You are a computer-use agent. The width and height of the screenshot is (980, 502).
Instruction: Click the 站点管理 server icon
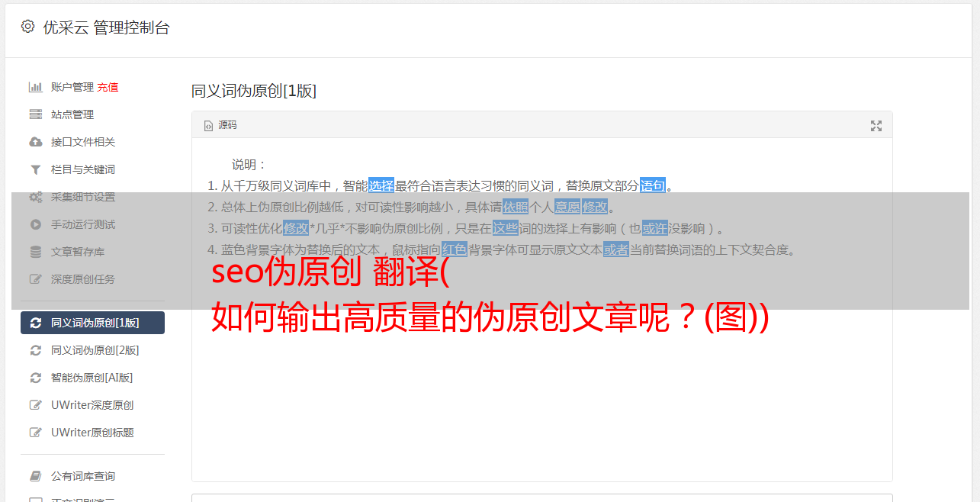(x=35, y=114)
